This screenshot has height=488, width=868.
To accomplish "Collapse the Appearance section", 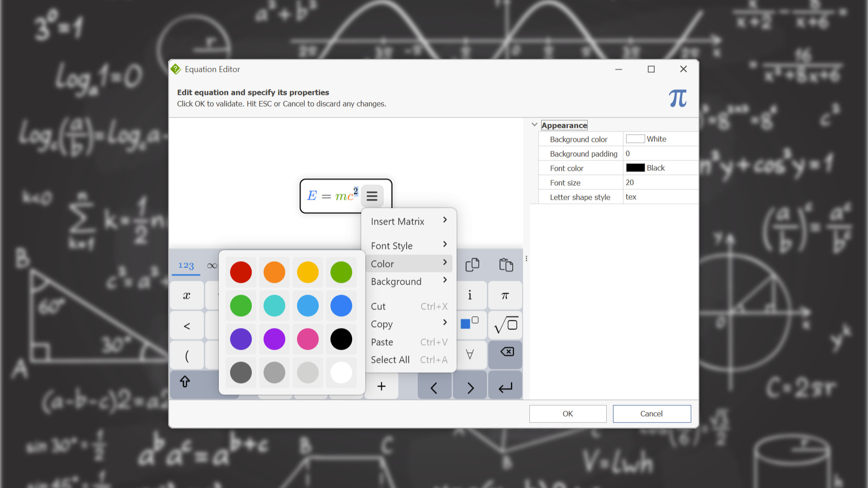I will pyautogui.click(x=534, y=125).
